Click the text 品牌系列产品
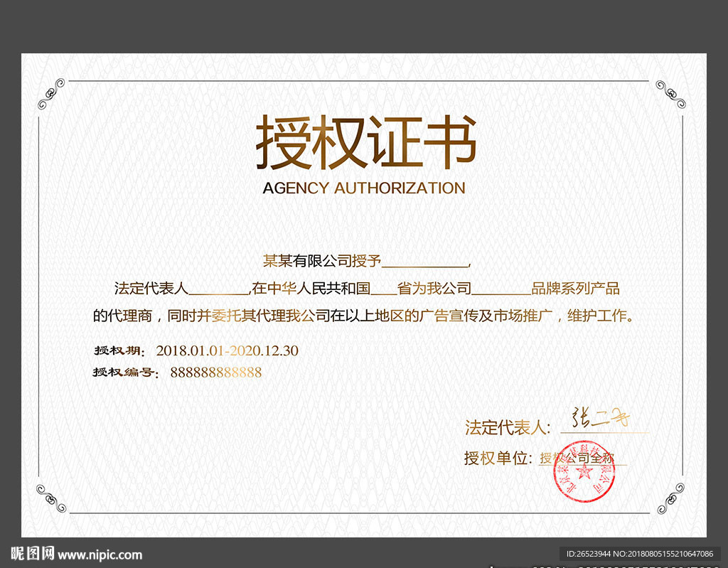 [575, 289]
